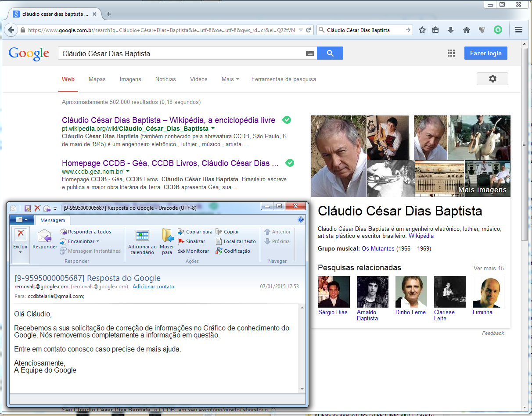
Task: Open on-screen keyboard in Google search box
Action: point(310,54)
